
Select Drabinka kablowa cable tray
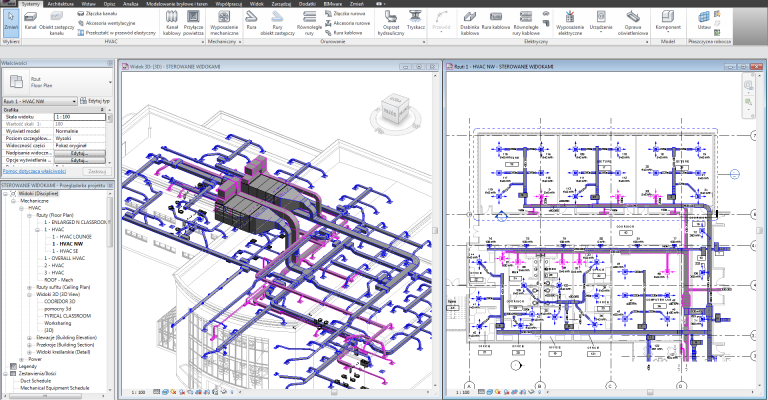pyautogui.click(x=470, y=24)
